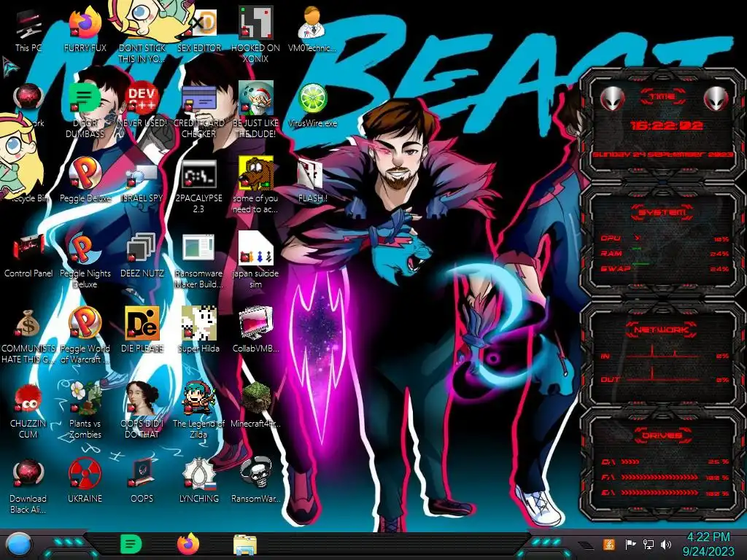The width and height of the screenshot is (747, 560).
Task: Click the E:\ drive usage bar
Action: pyautogui.click(x=665, y=493)
